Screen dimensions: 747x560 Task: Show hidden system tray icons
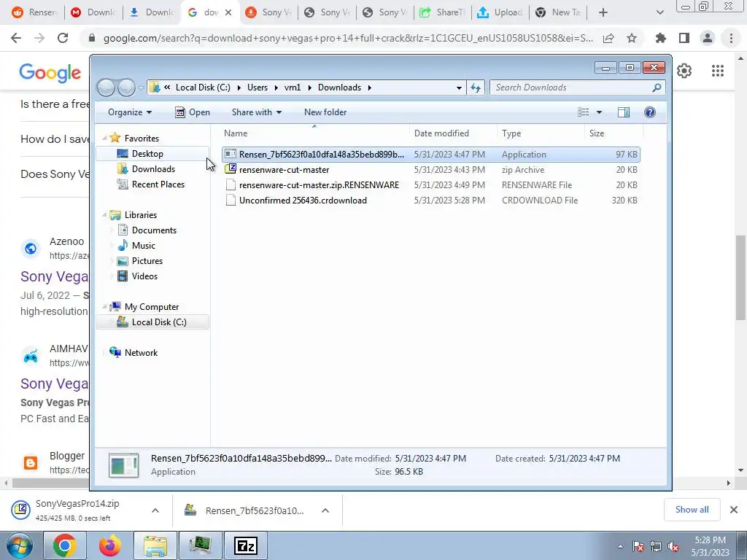[620, 547]
